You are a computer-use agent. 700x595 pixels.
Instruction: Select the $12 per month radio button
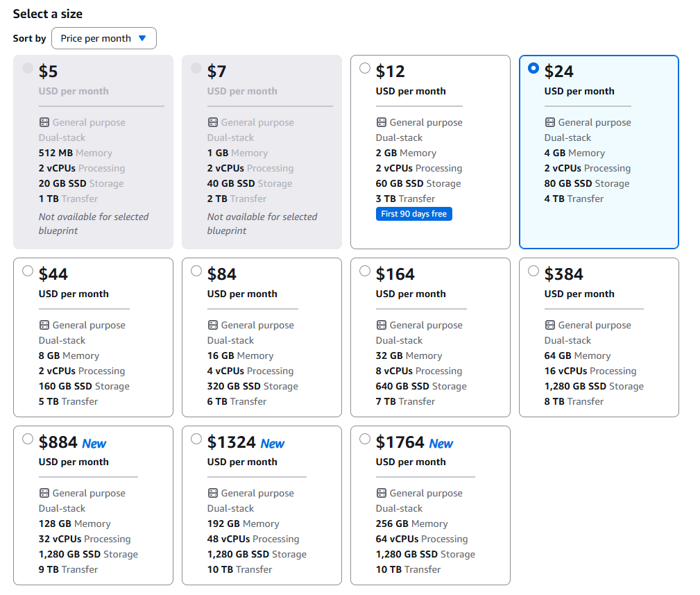pyautogui.click(x=365, y=68)
